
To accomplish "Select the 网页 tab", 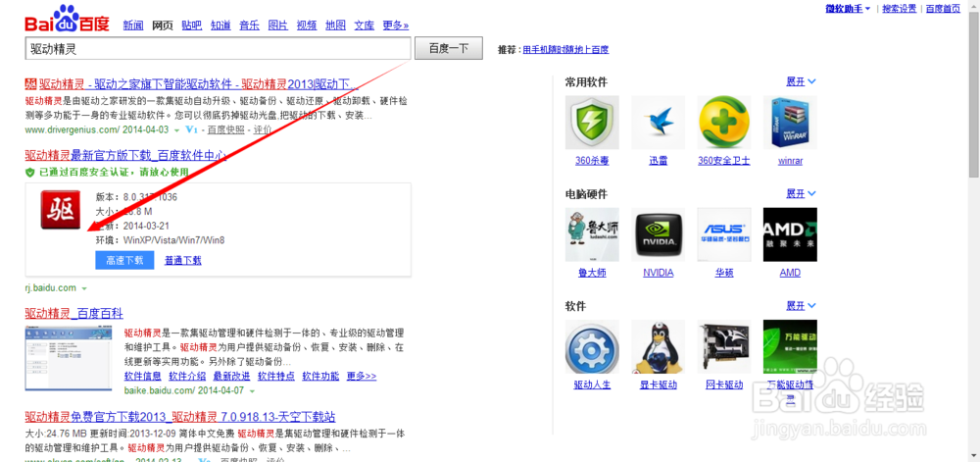I will 163,26.
